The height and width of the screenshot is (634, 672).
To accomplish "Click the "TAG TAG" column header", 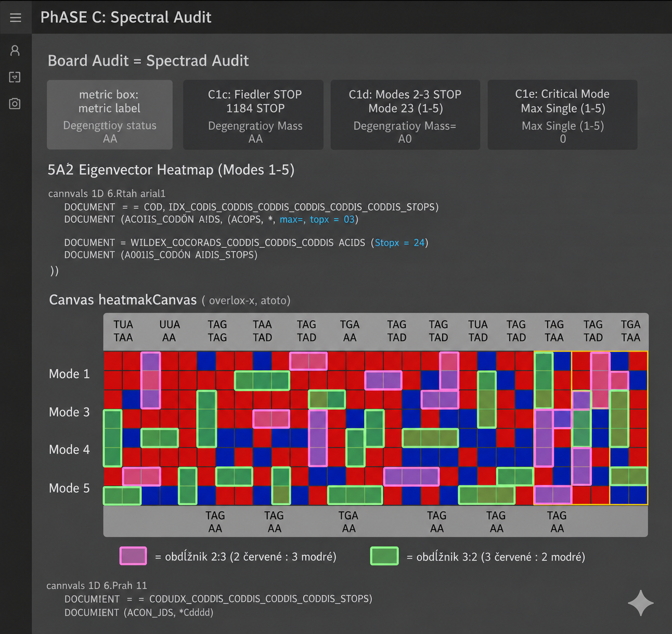I will [x=217, y=331].
